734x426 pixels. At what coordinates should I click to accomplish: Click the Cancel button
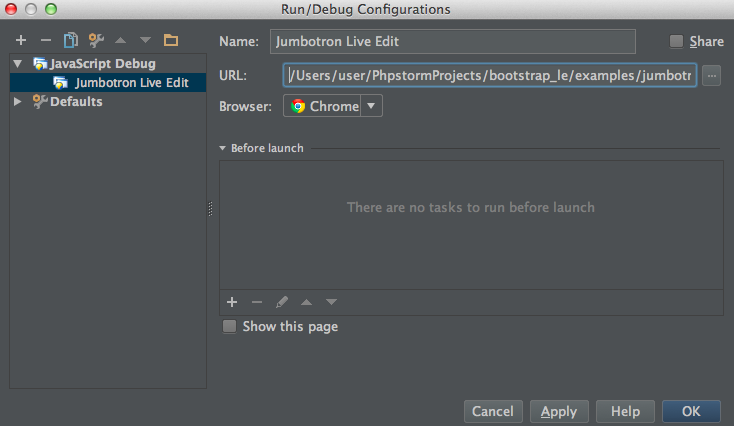click(492, 411)
